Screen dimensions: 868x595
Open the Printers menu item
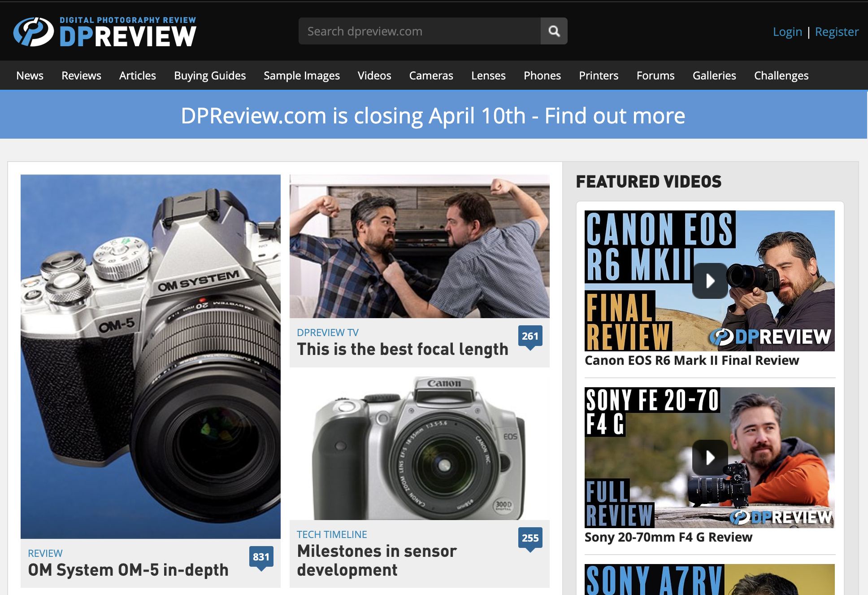point(599,75)
